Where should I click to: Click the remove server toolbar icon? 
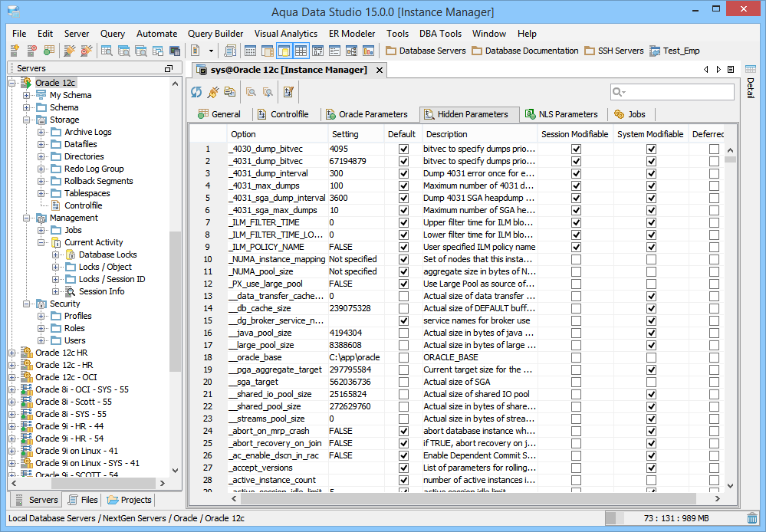pos(31,51)
